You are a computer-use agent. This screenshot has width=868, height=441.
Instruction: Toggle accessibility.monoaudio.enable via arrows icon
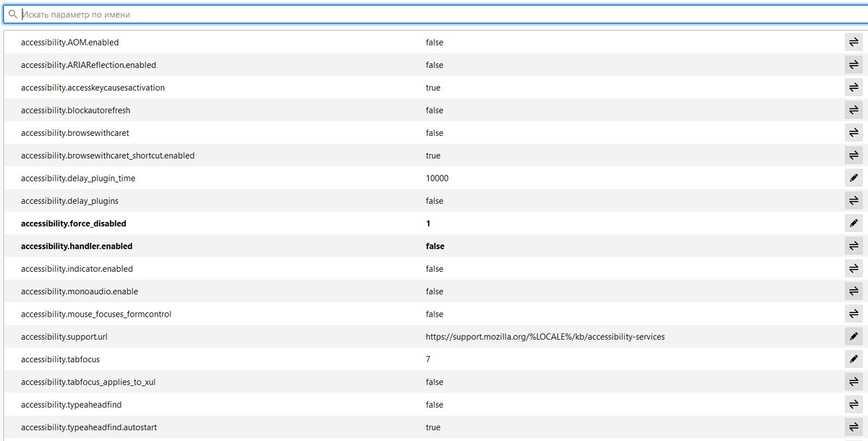854,291
